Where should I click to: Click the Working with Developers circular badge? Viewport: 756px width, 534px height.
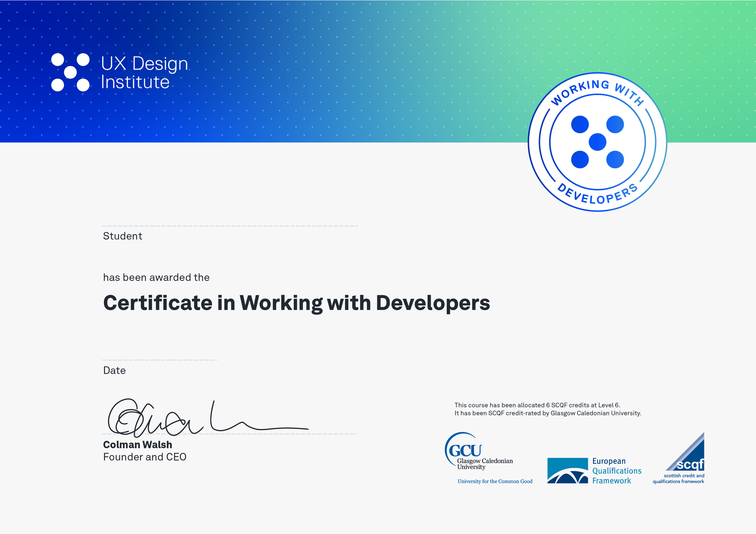tap(597, 142)
